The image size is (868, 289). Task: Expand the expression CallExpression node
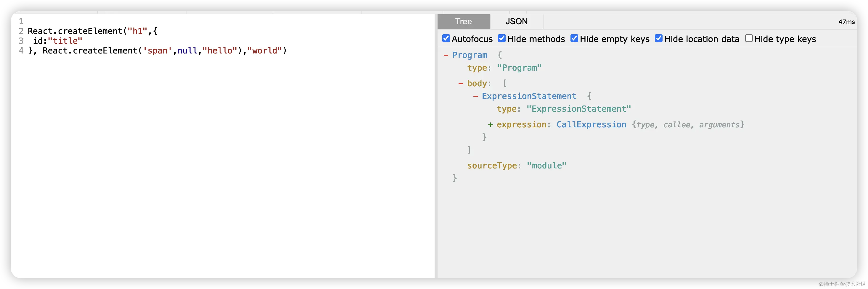click(x=490, y=125)
